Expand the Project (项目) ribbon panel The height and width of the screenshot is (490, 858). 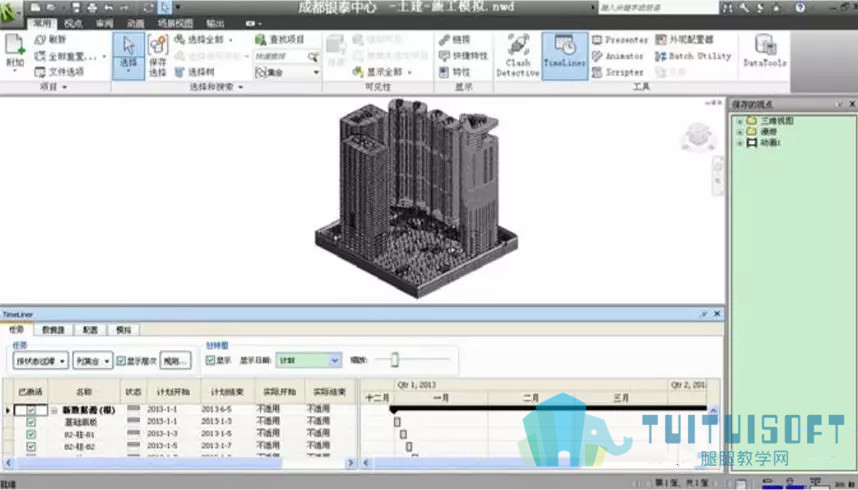pyautogui.click(x=53, y=87)
